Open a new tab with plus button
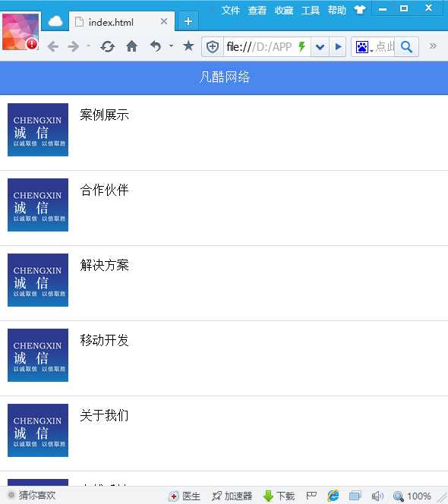The width and height of the screenshot is (448, 504). 188,21
